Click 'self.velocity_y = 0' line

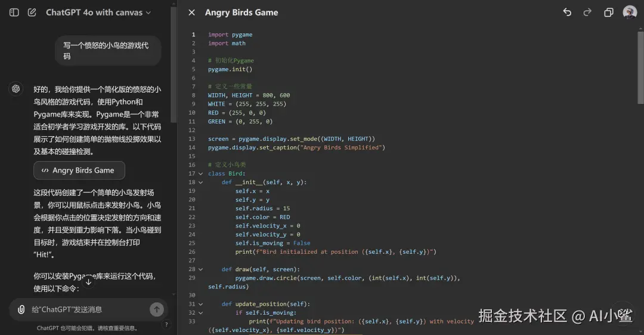(268, 234)
